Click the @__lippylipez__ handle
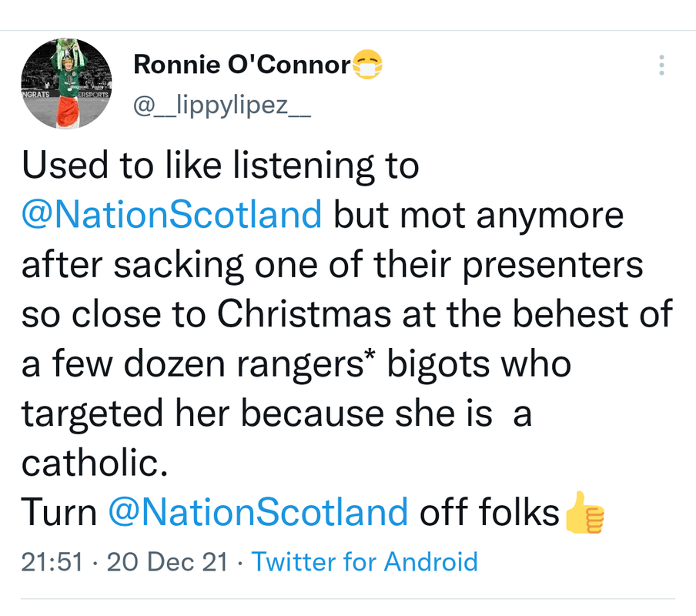 (x=222, y=105)
